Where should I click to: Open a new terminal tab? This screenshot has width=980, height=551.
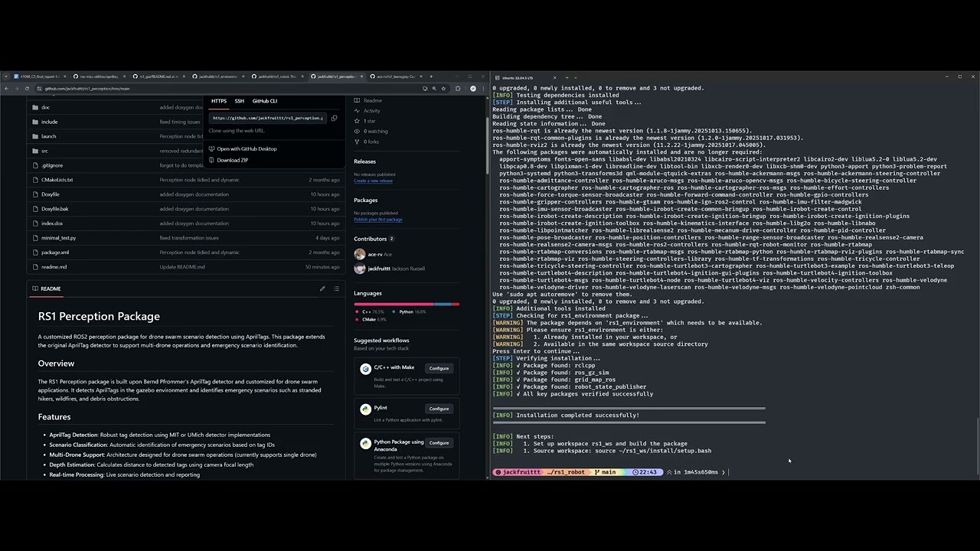click(x=566, y=77)
